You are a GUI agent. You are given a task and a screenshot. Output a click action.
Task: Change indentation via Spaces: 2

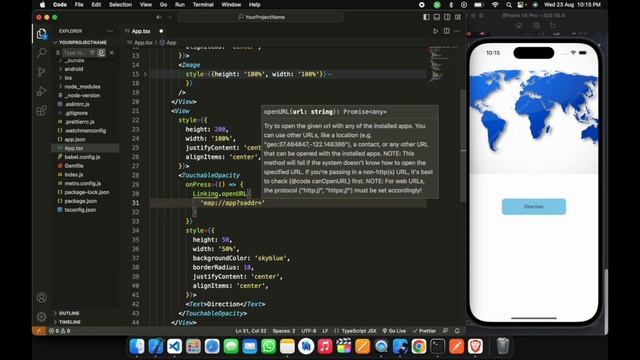(x=284, y=331)
